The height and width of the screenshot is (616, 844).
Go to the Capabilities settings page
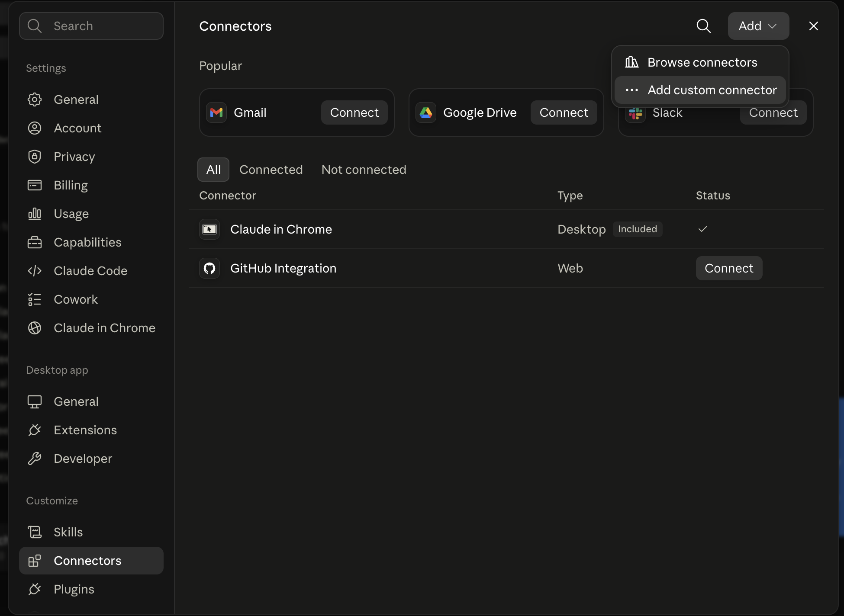point(91,242)
